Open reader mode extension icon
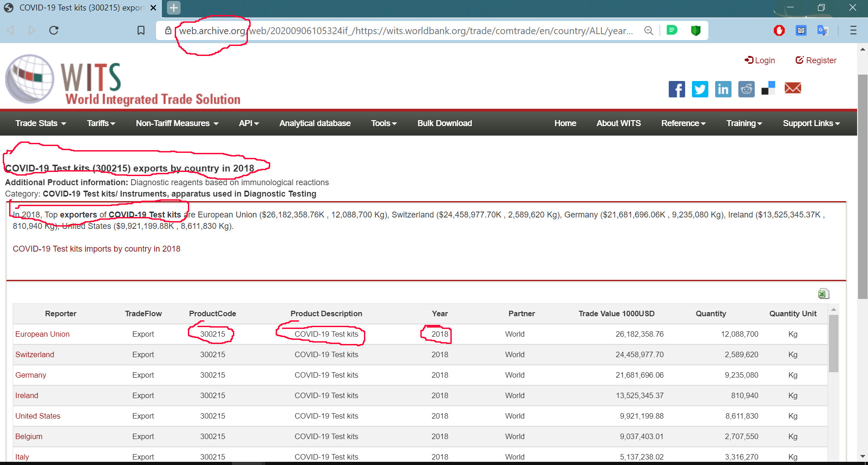868x465 pixels. (x=801, y=30)
